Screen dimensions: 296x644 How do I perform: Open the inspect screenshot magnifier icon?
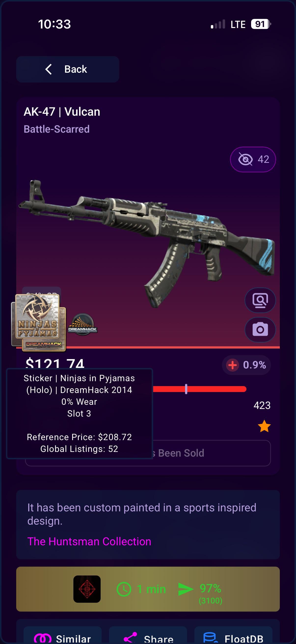260,300
